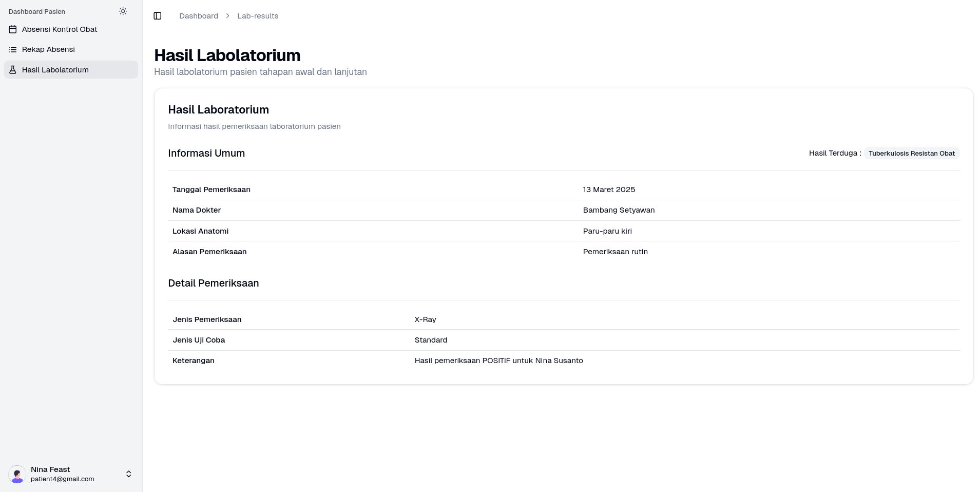The width and height of the screenshot is (980, 492).
Task: Select the Tanggal Pemeriksaan value 13 Maret 2025
Action: click(x=609, y=190)
